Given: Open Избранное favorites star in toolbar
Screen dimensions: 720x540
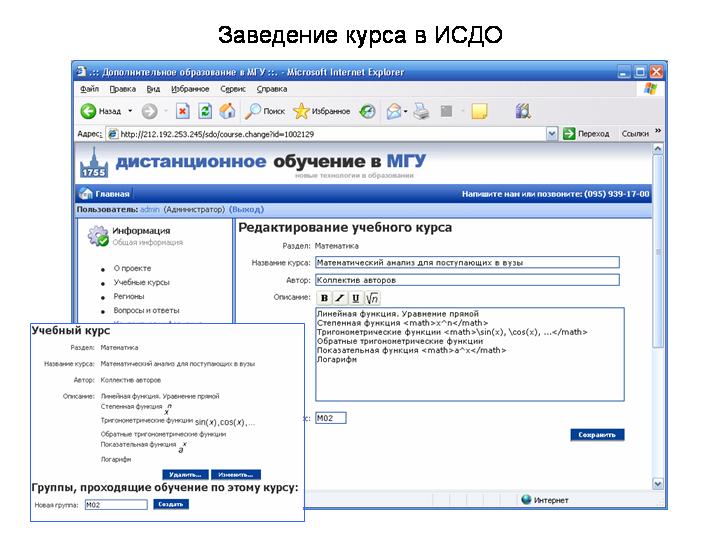Looking at the screenshot, I should [321, 111].
